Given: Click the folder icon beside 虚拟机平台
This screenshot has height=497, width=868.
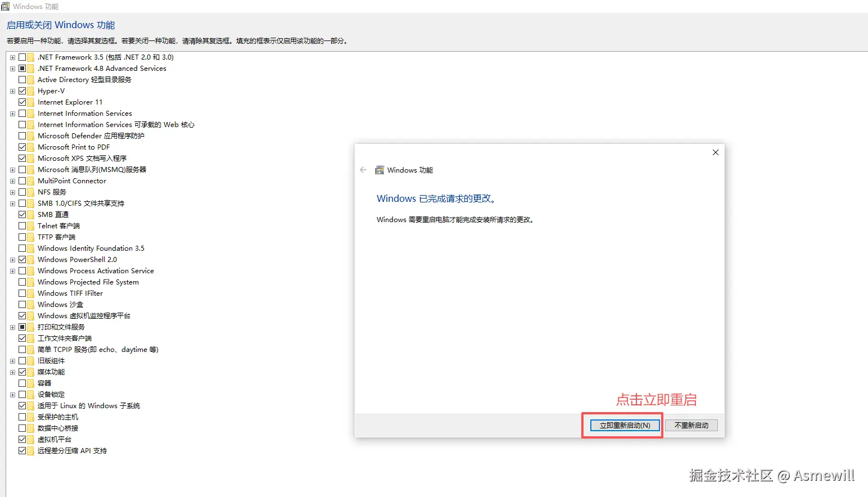Looking at the screenshot, I should point(30,440).
